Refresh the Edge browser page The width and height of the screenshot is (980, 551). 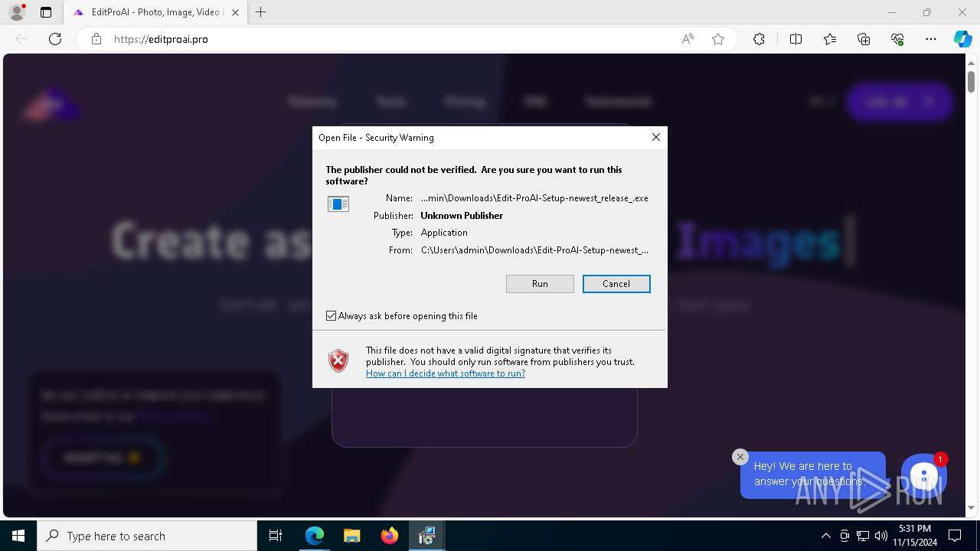click(55, 39)
